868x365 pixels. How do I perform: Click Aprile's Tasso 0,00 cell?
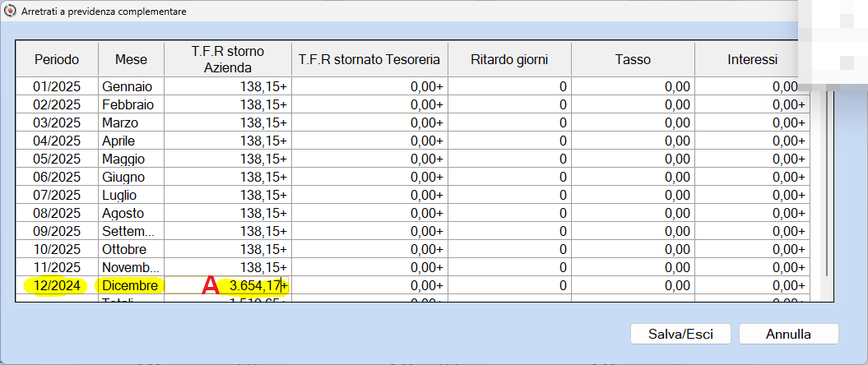click(x=633, y=141)
